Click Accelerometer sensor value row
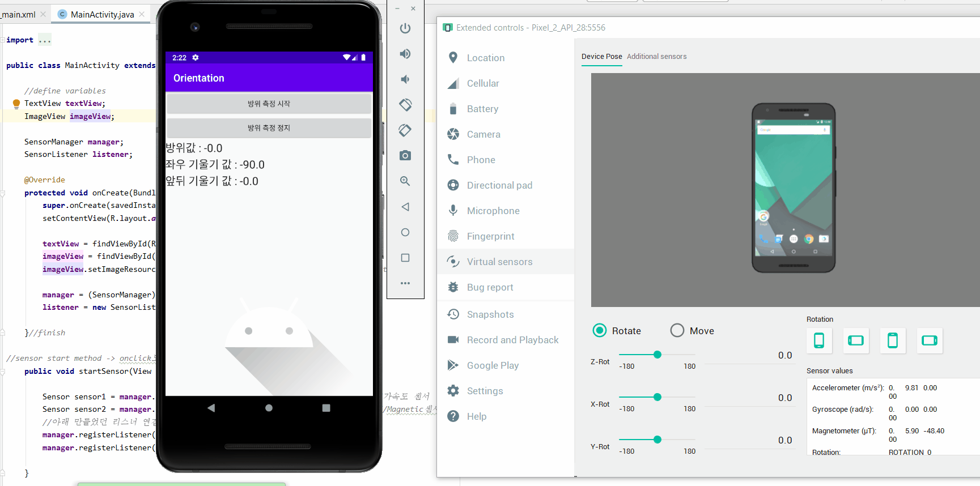 [876, 392]
